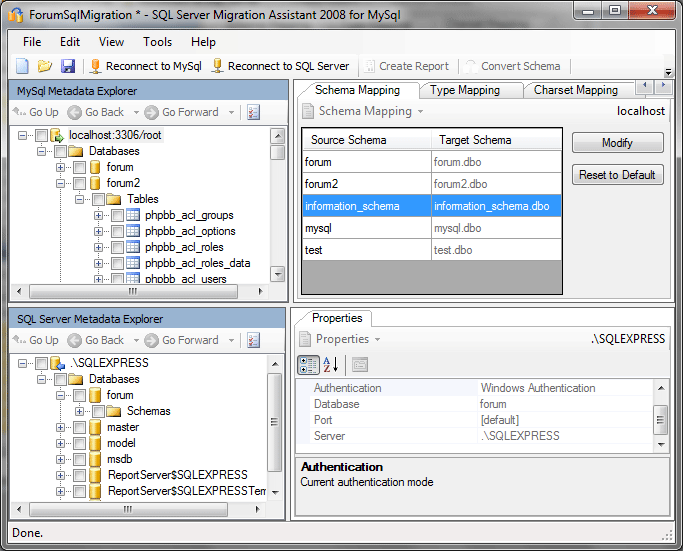Click the Save Project disk icon
The height and width of the screenshot is (551, 683).
coord(67,66)
